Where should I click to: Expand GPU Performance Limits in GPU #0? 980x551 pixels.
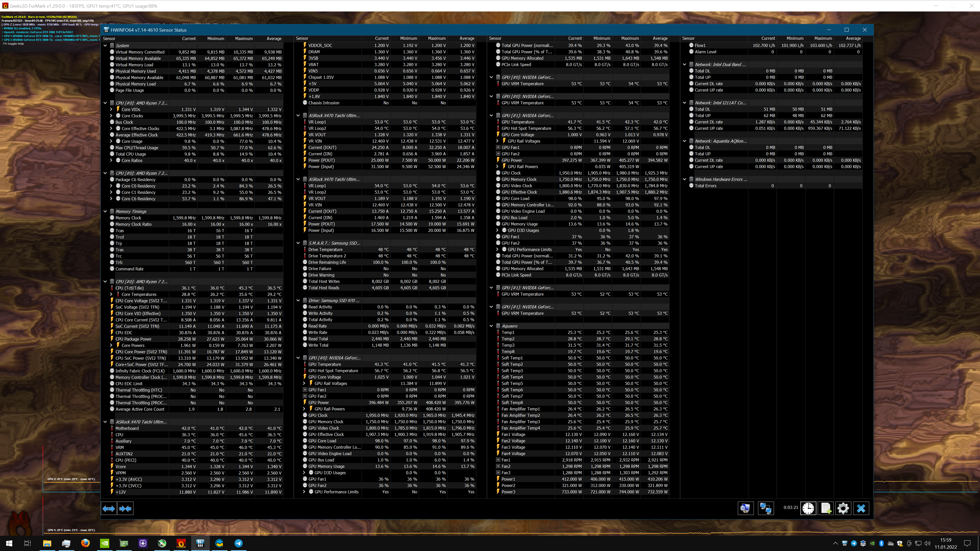tap(304, 492)
